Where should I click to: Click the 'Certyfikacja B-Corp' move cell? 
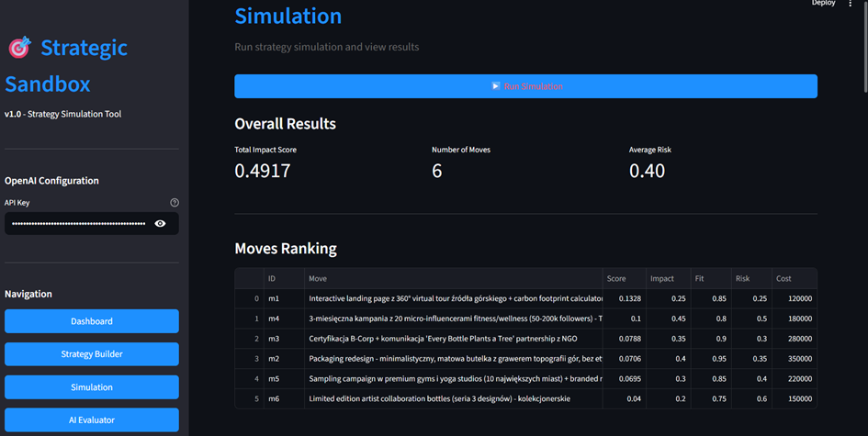click(454, 339)
